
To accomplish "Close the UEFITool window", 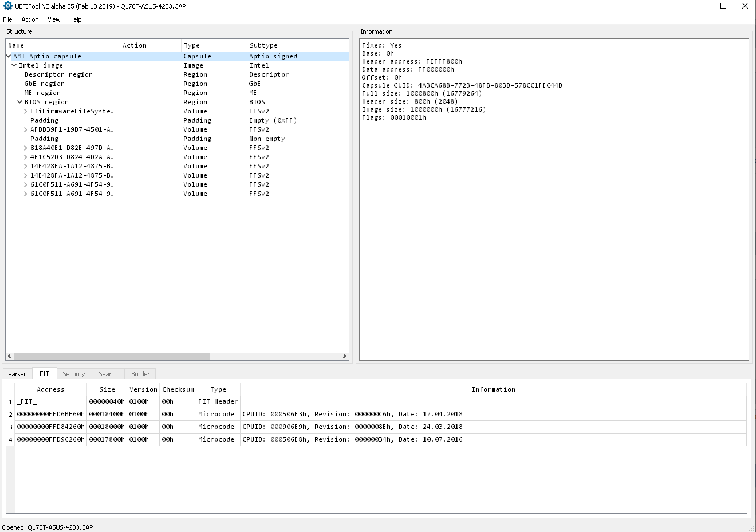I will click(x=745, y=6).
